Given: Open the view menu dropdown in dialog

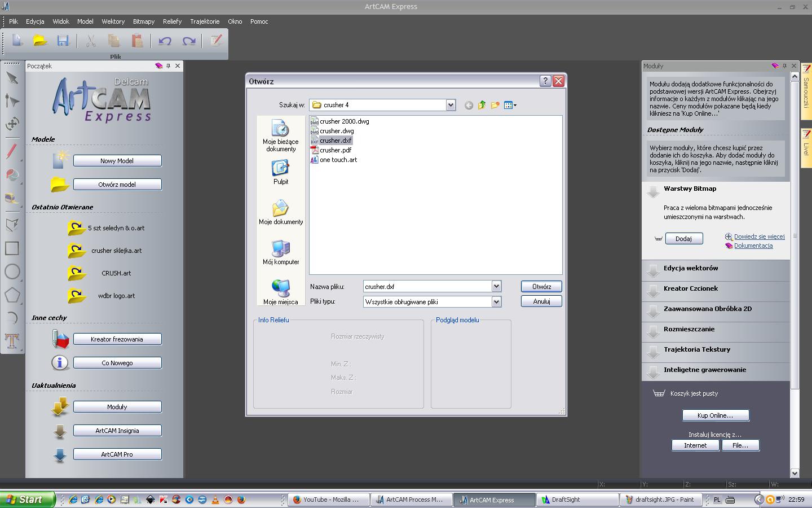Looking at the screenshot, I should tap(510, 105).
